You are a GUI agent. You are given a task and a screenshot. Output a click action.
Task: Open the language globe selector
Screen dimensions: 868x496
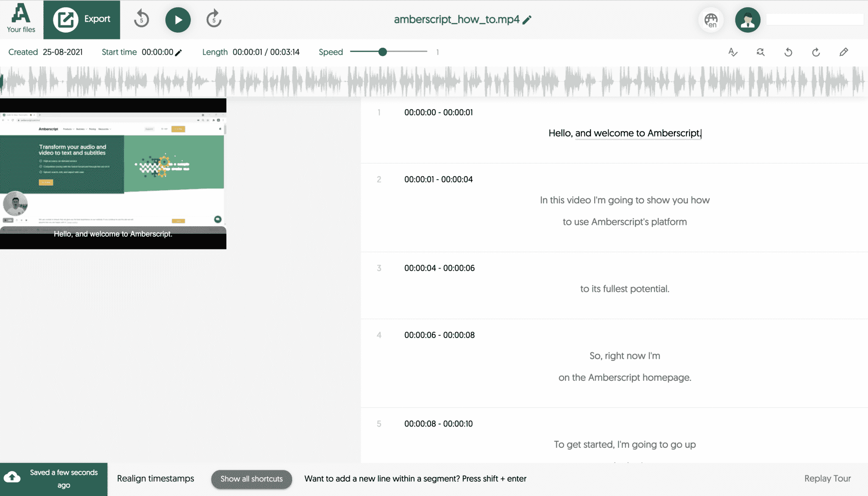711,20
